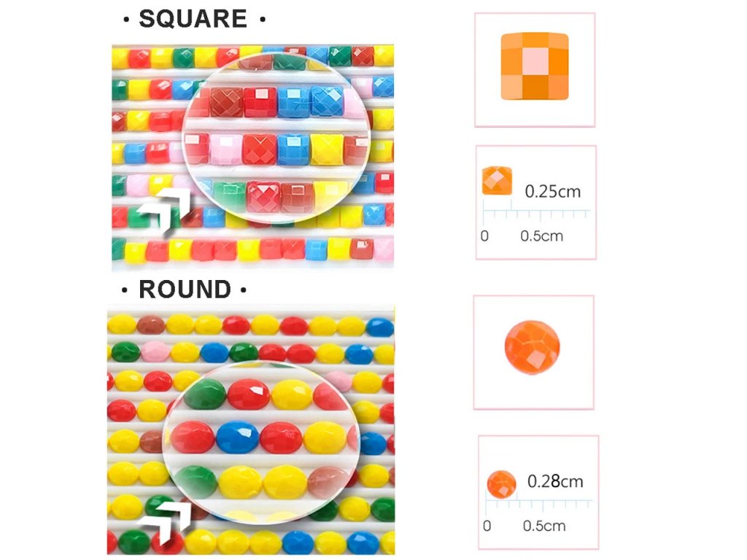Click the blue round bead inside magnifier
Screen dimensions: 747x560
point(237,437)
